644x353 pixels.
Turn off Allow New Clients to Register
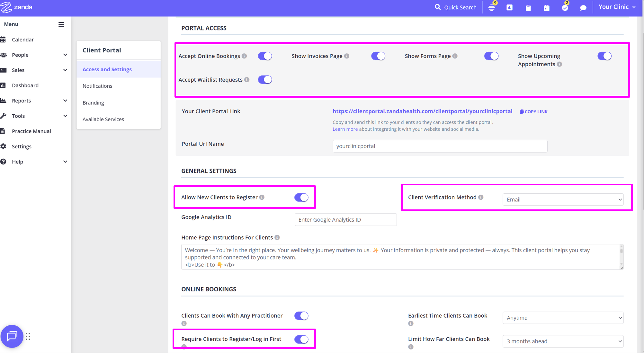[x=301, y=198]
